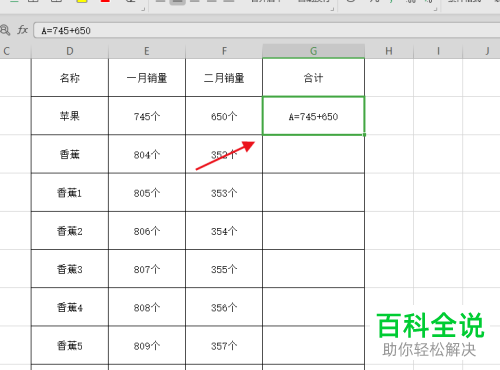Select the 香蕉2 cell
This screenshot has width=500, height=370.
click(x=70, y=230)
